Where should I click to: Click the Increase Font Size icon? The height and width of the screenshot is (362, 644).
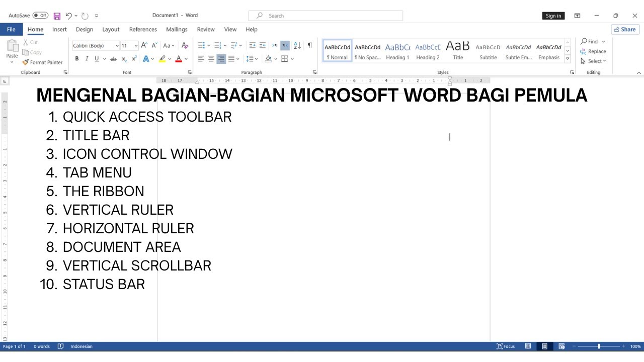point(144,45)
